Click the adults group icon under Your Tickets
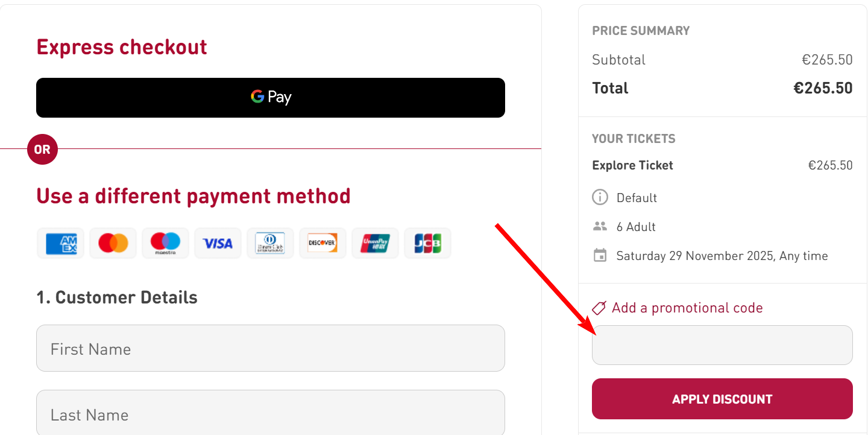Screen dimensions: 868x435 tap(600, 226)
